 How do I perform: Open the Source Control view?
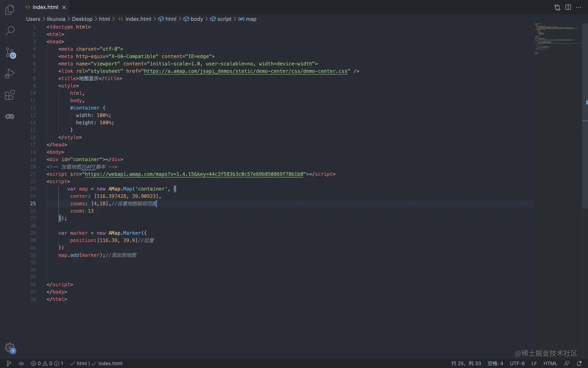point(10,53)
